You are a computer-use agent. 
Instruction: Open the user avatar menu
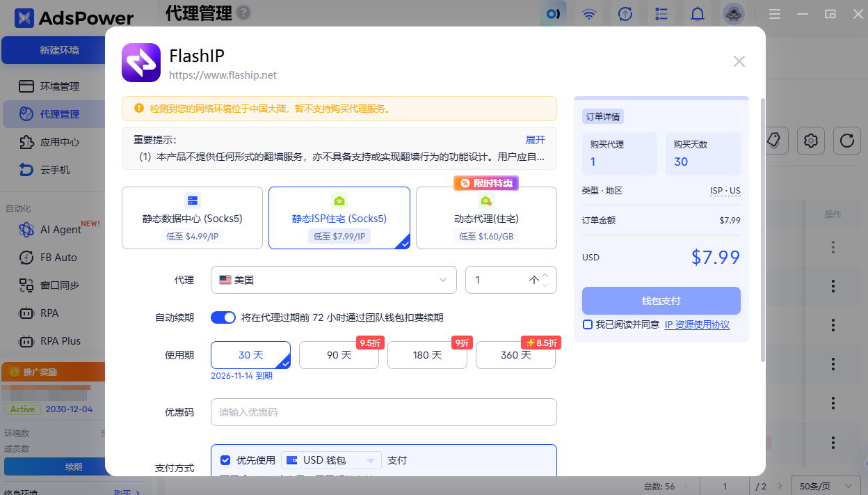pos(734,14)
